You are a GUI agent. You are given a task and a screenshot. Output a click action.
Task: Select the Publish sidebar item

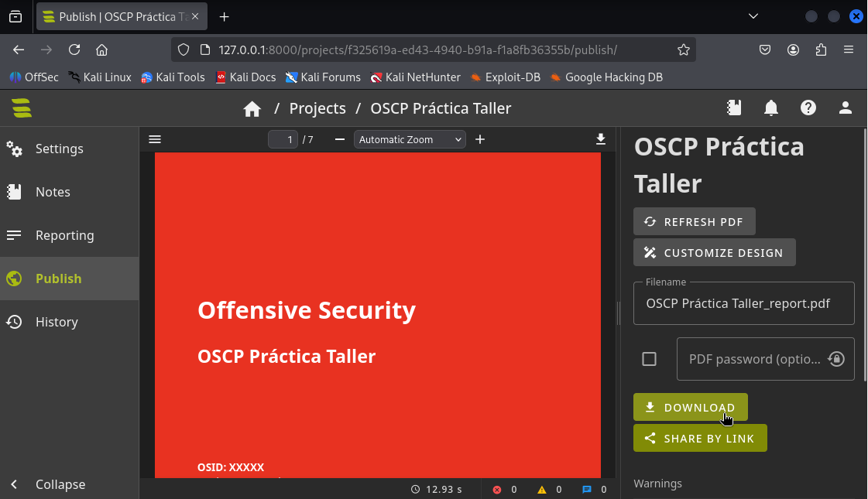tap(69, 279)
